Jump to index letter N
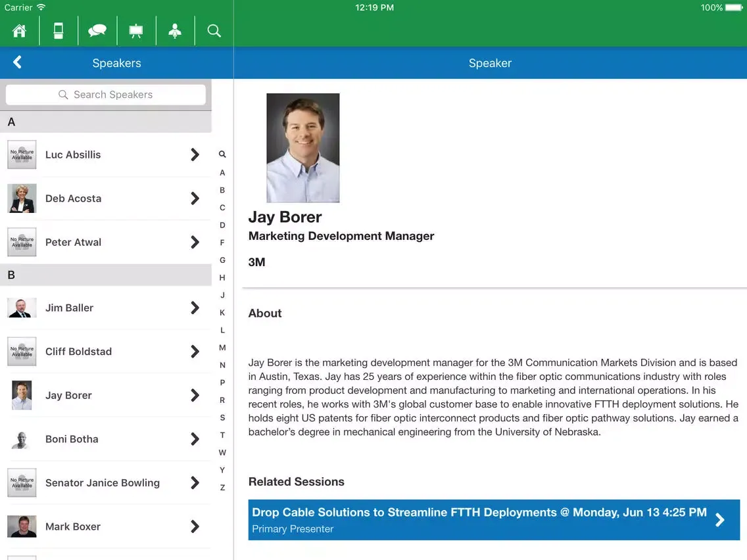747x560 pixels. [x=222, y=365]
